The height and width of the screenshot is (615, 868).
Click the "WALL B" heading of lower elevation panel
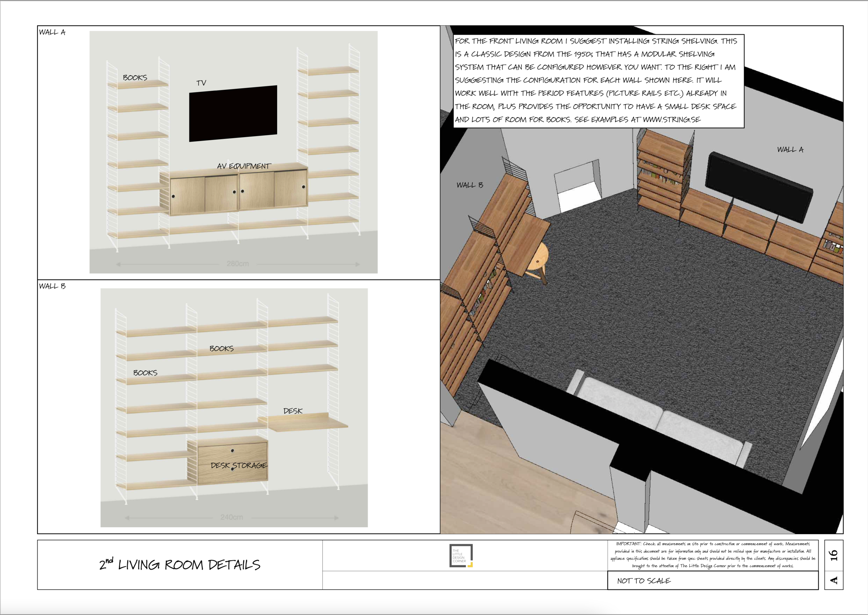coord(52,286)
